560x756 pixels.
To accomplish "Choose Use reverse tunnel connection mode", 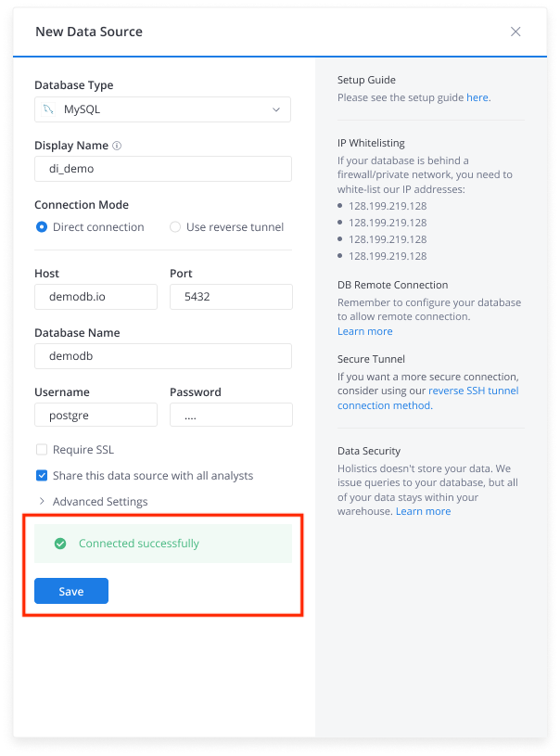I will coord(173,226).
